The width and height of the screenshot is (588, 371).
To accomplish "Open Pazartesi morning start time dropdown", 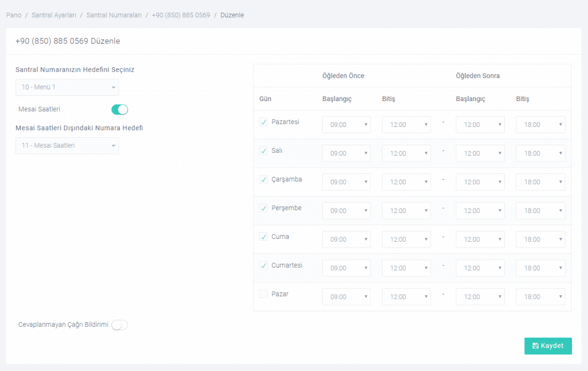I will [346, 125].
